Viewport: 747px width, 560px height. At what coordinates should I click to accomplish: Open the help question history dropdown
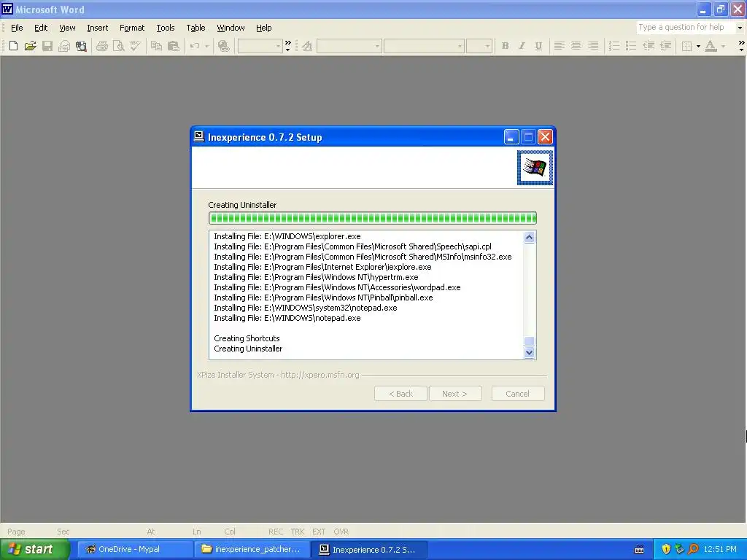(x=740, y=28)
